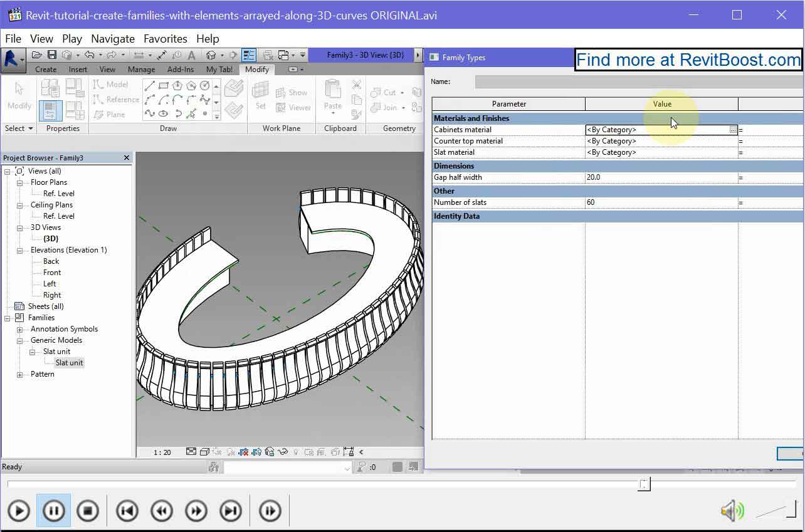Select the {3D} view in Project Browser
This screenshot has height=532, width=805.
[x=51, y=239]
